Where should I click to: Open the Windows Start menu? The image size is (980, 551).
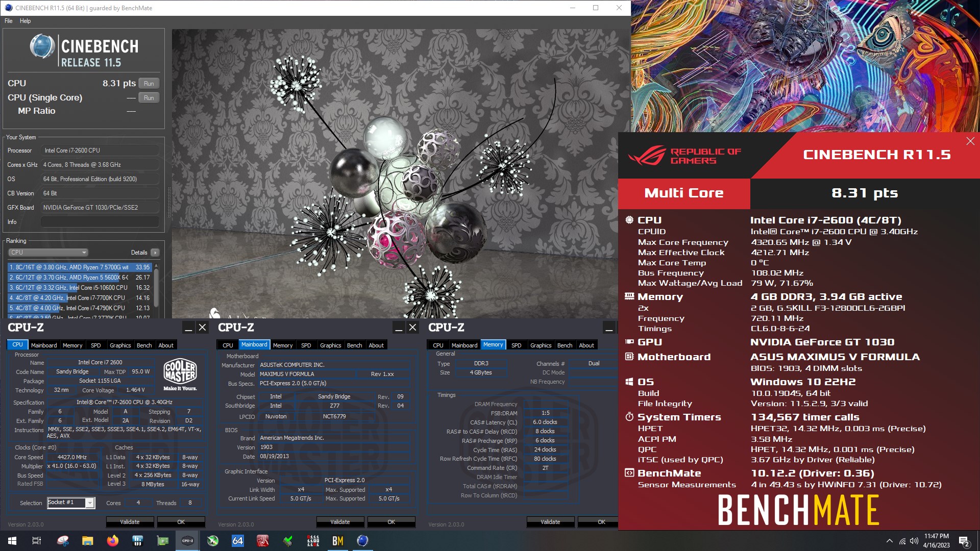tap(12, 541)
